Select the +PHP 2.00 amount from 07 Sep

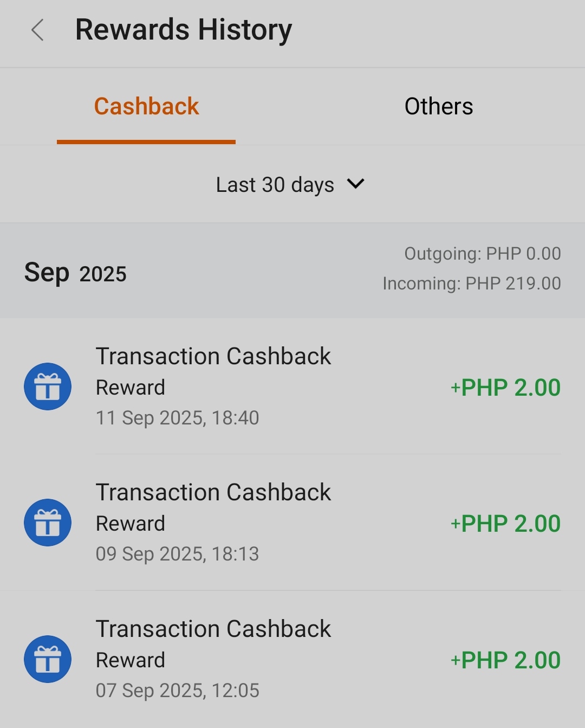tap(505, 660)
